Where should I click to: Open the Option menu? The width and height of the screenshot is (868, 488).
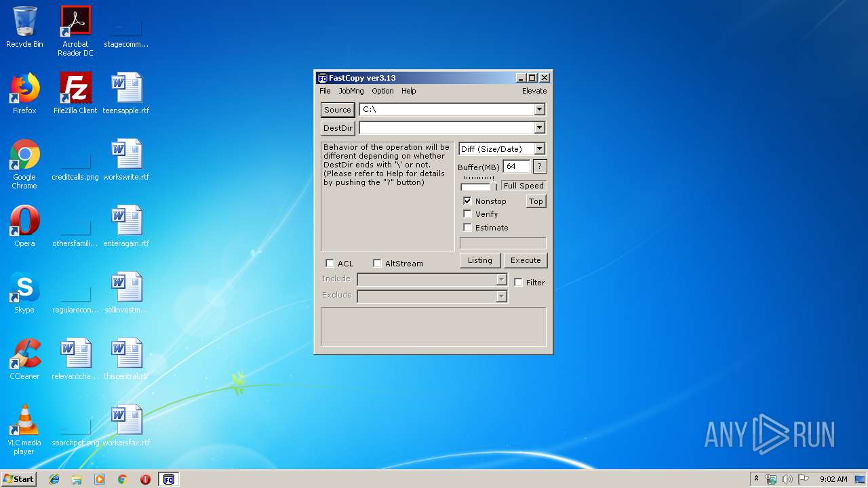[382, 91]
